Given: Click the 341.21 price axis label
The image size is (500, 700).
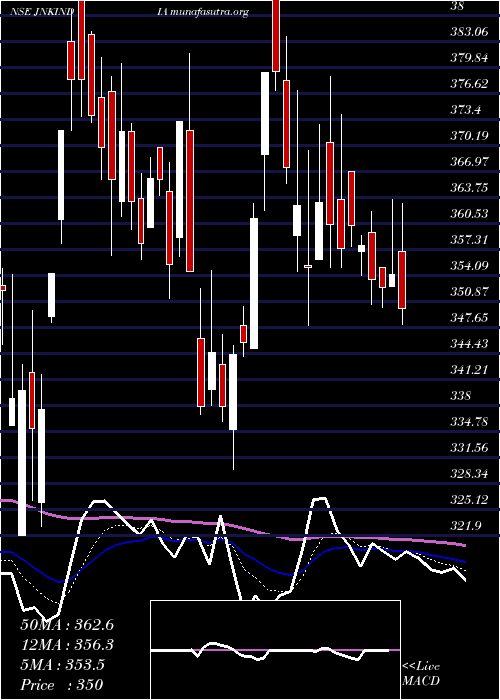Looking at the screenshot, I should [469, 370].
